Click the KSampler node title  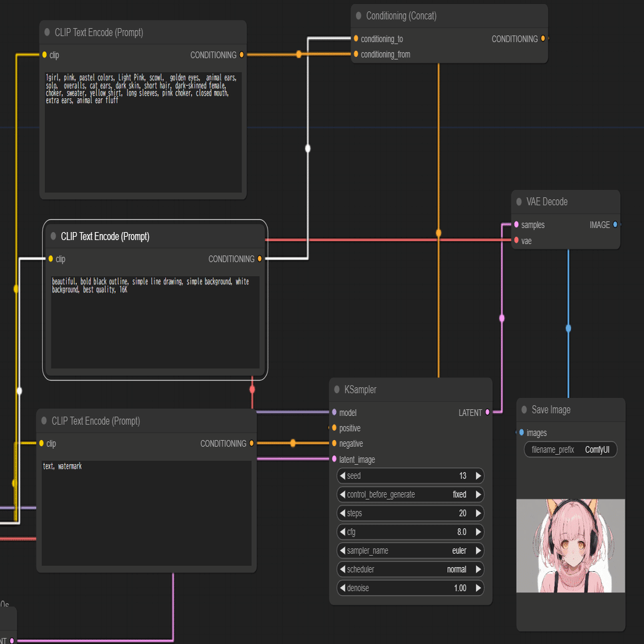pos(360,389)
